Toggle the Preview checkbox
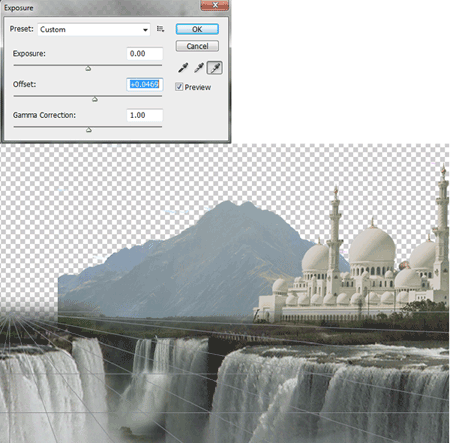The width and height of the screenshot is (450, 443). coord(179,87)
